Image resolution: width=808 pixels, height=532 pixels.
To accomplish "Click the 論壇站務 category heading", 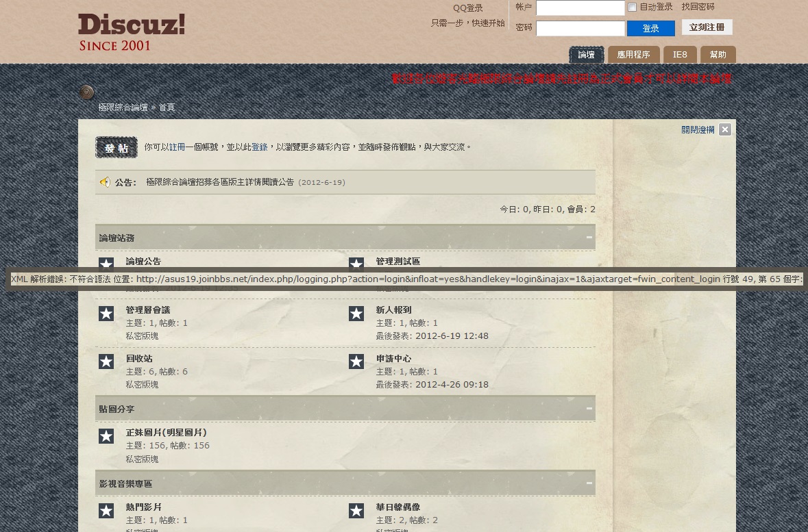I will [x=117, y=238].
